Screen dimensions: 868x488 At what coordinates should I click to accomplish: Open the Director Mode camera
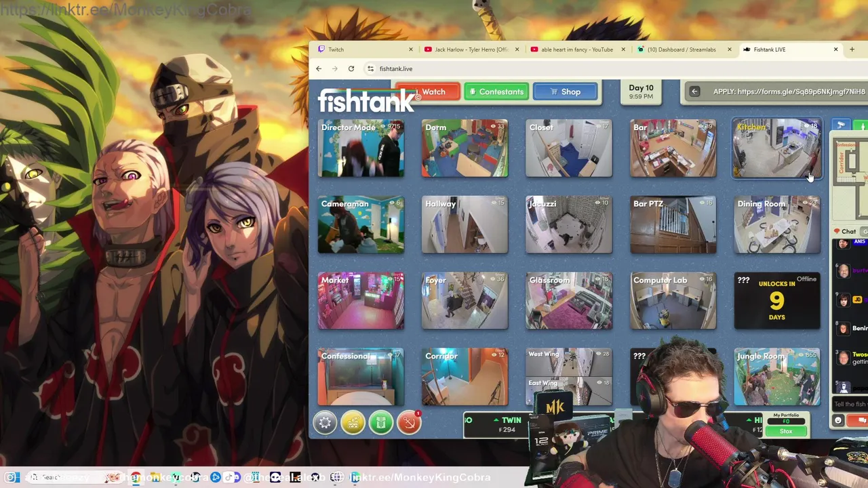[361, 148]
